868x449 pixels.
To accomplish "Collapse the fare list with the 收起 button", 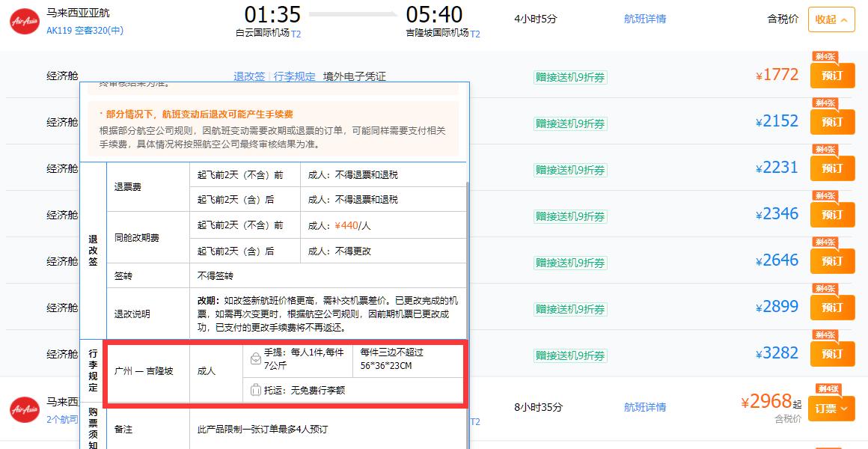I will (831, 20).
